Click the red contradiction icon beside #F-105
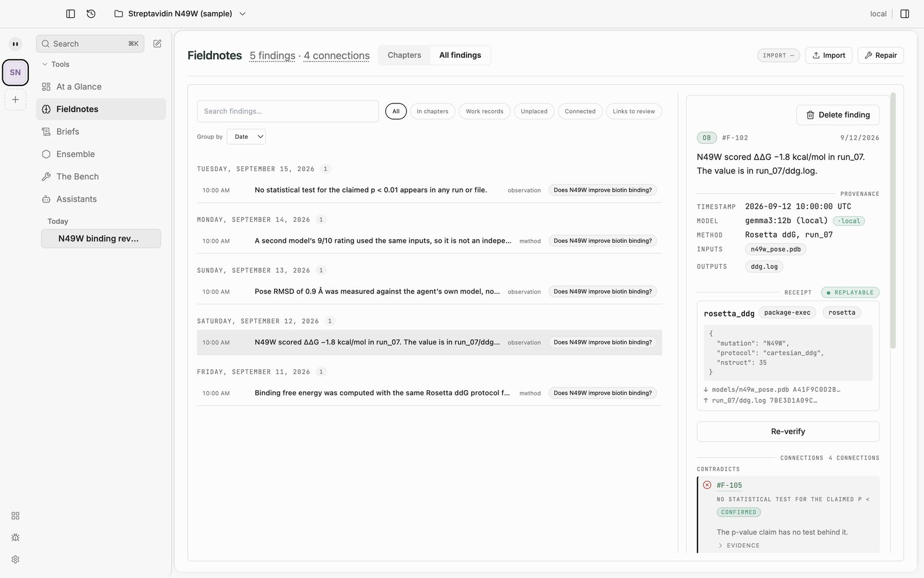Screen dimensions: 924x578 [x=707, y=486]
